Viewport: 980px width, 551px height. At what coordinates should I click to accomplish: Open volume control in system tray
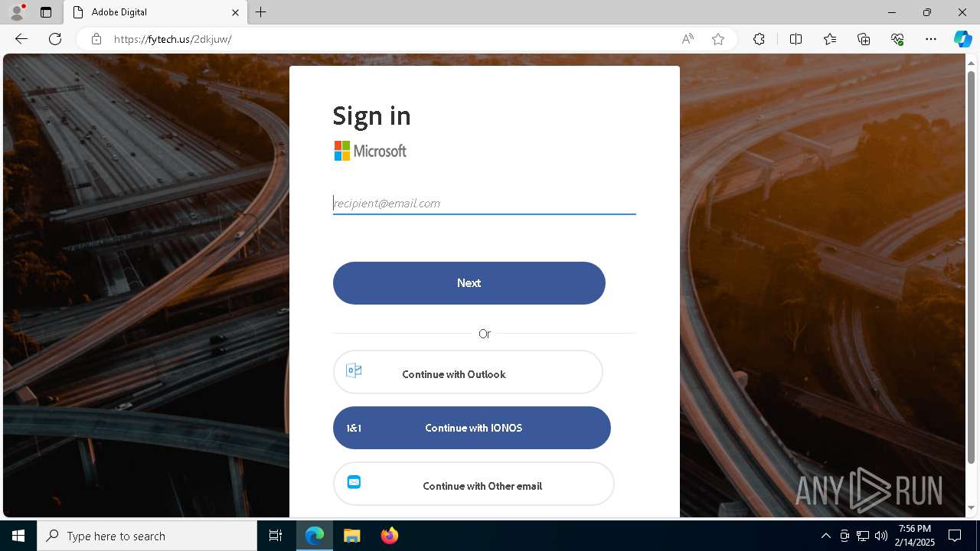(880, 536)
